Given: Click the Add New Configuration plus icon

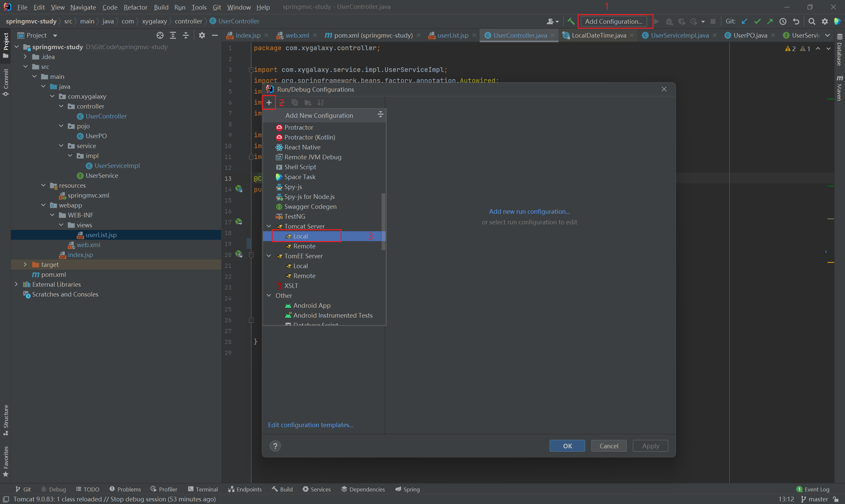Looking at the screenshot, I should (x=269, y=103).
